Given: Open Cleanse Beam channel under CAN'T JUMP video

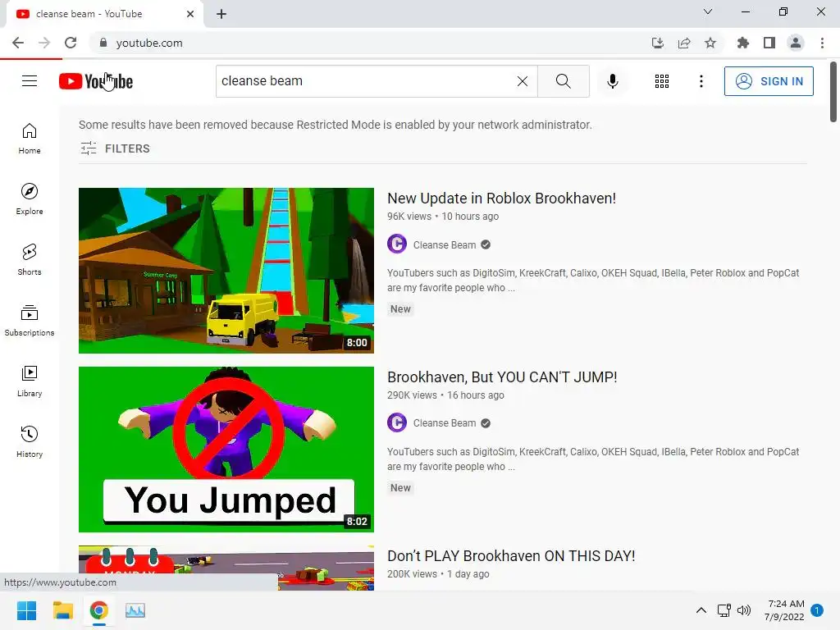Looking at the screenshot, I should pos(444,423).
